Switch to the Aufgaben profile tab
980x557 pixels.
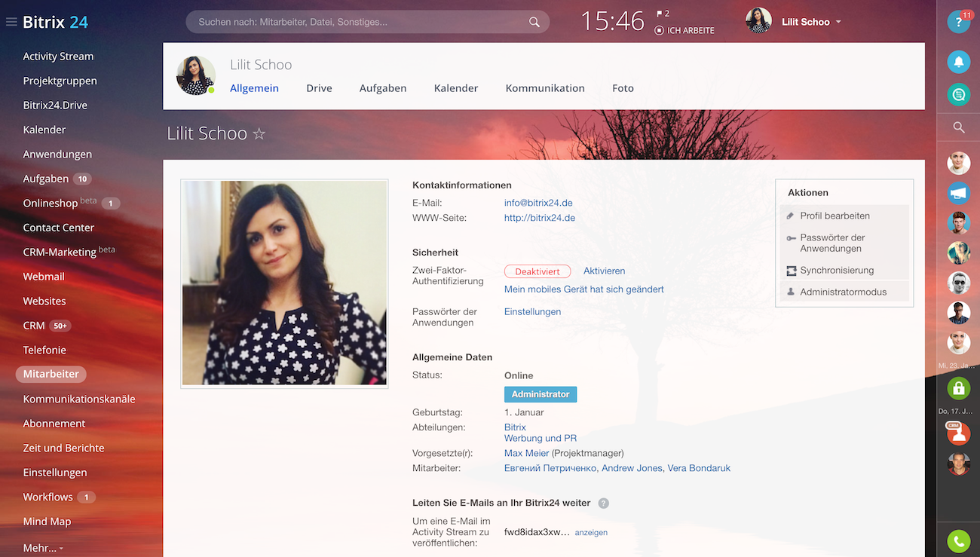(383, 88)
